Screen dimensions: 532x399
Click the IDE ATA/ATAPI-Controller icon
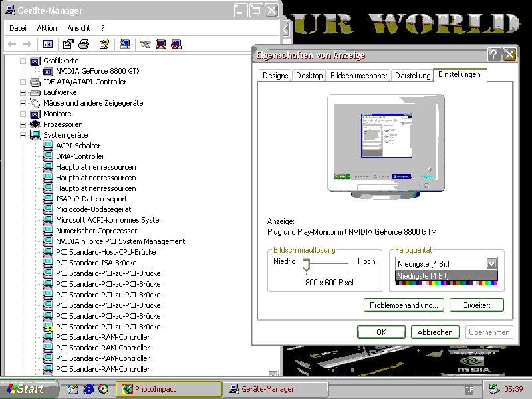(35, 82)
